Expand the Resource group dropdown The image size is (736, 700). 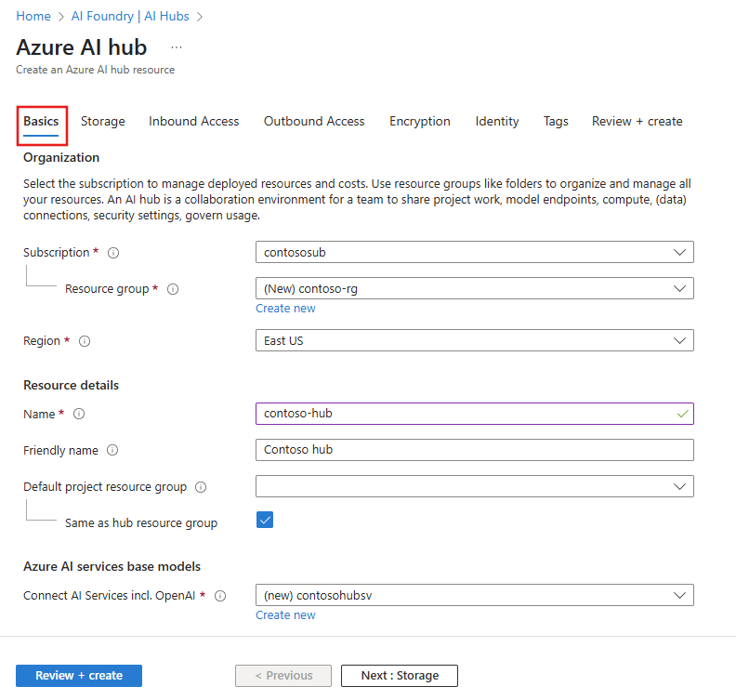point(474,289)
